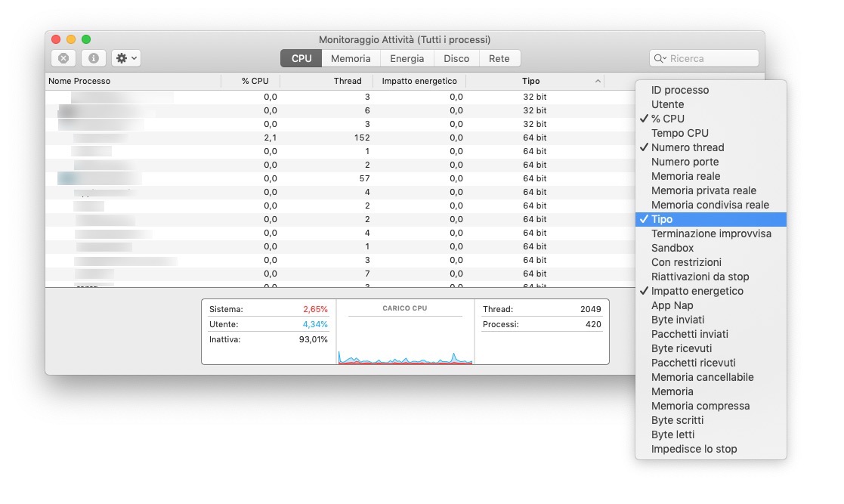
Task: Select the Disco tab
Action: coord(456,58)
